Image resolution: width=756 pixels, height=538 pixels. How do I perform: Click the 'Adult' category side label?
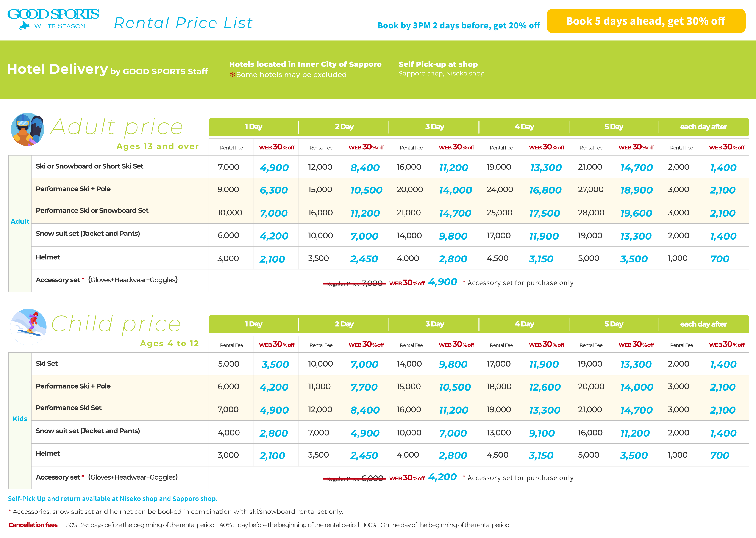20,221
